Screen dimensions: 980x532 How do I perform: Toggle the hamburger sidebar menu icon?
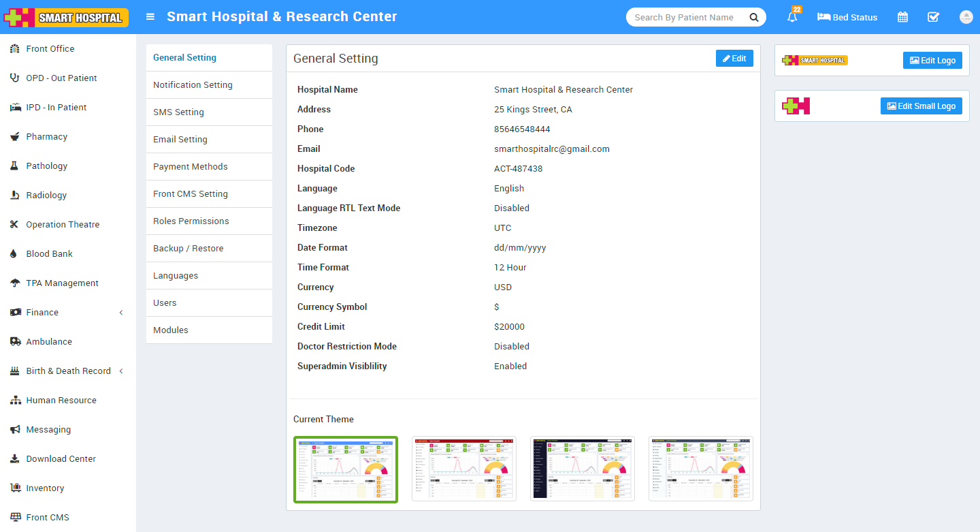click(x=150, y=17)
